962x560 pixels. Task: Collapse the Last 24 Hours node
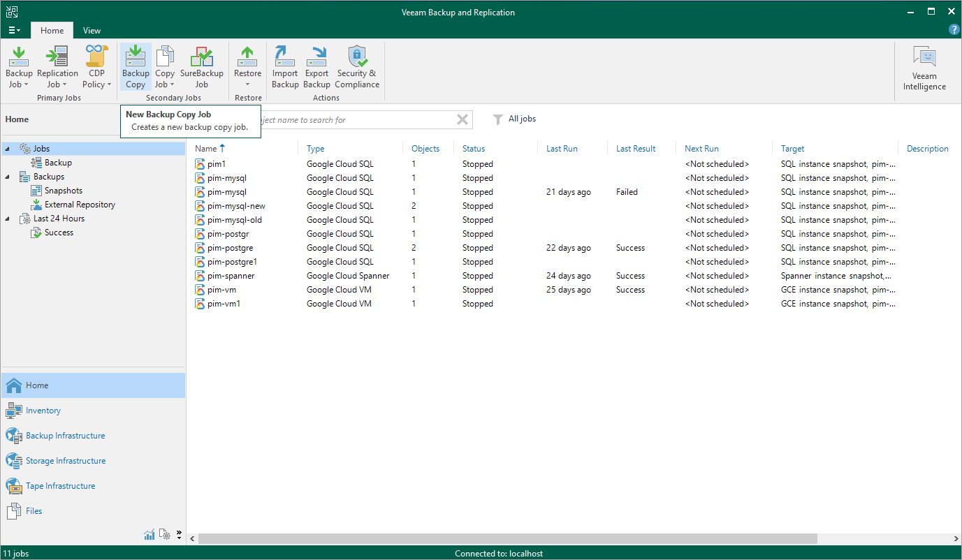[x=7, y=219]
